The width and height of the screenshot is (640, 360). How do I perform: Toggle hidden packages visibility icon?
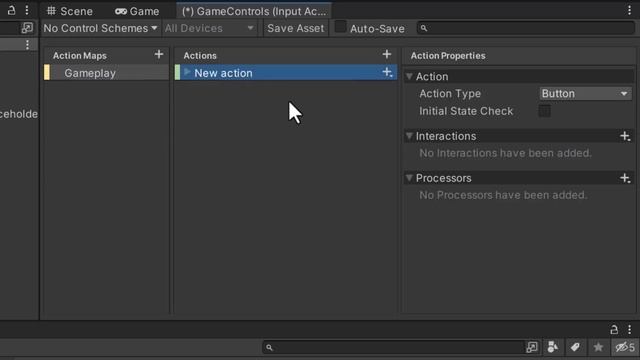click(x=625, y=347)
